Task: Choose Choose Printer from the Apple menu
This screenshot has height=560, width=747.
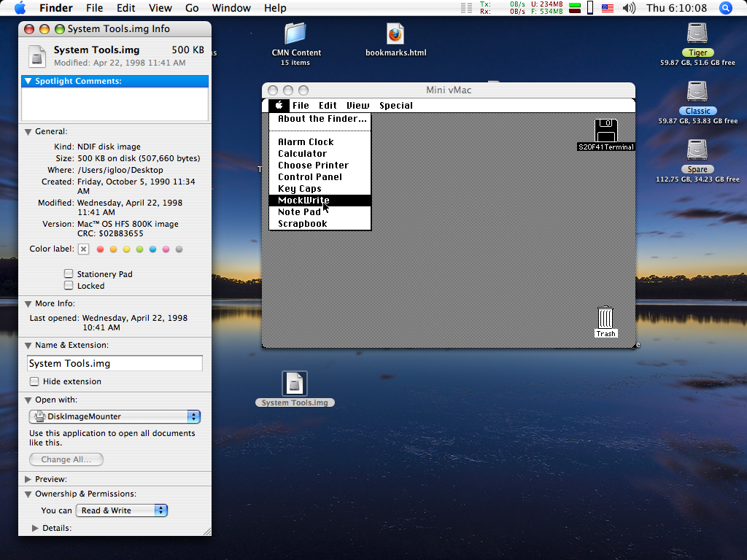Action: pyautogui.click(x=320, y=166)
